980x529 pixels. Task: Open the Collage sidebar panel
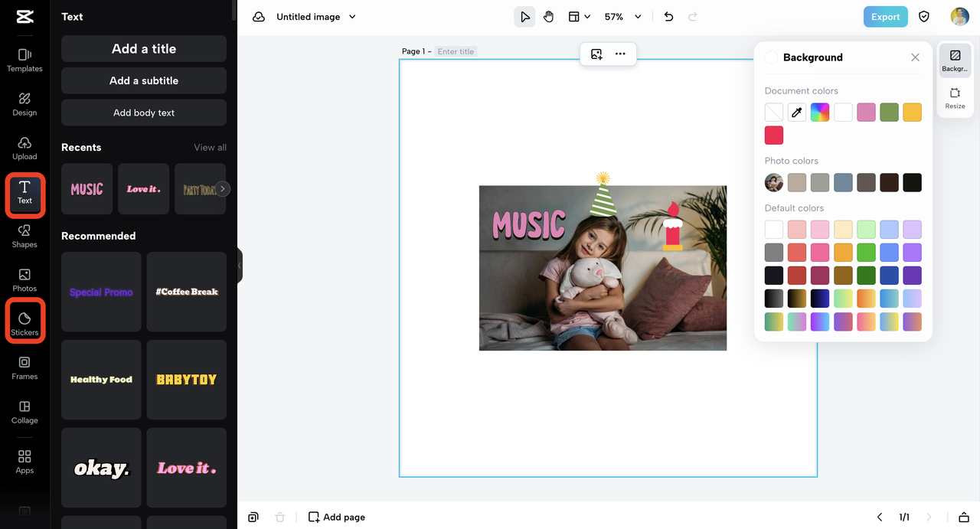click(x=24, y=412)
